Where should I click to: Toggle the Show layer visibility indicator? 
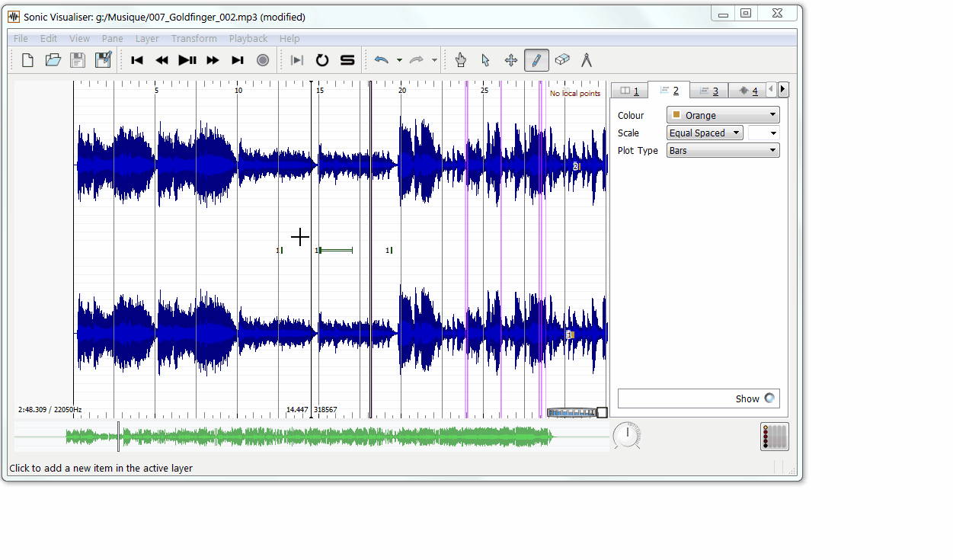(x=769, y=398)
